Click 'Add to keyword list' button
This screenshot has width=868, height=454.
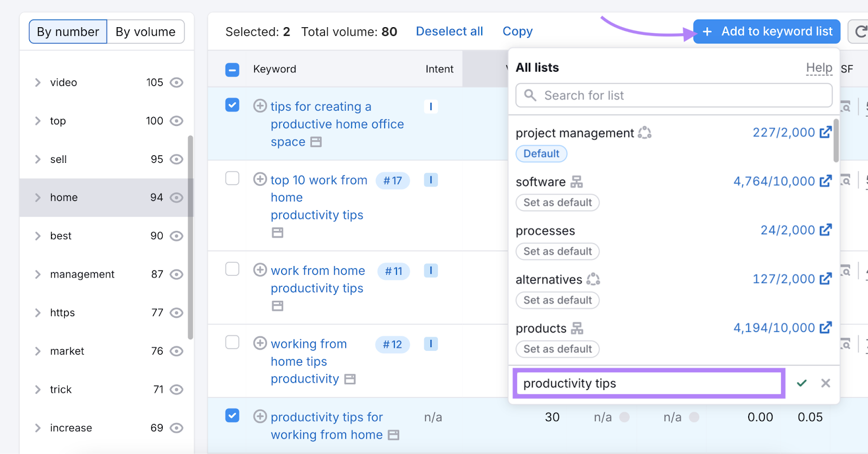tap(767, 31)
